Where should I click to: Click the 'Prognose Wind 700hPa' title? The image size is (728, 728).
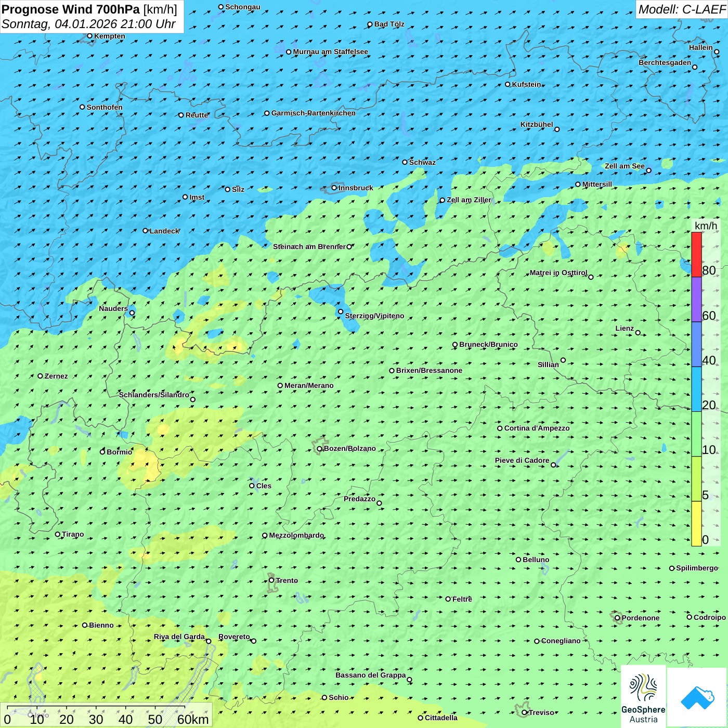click(x=71, y=9)
